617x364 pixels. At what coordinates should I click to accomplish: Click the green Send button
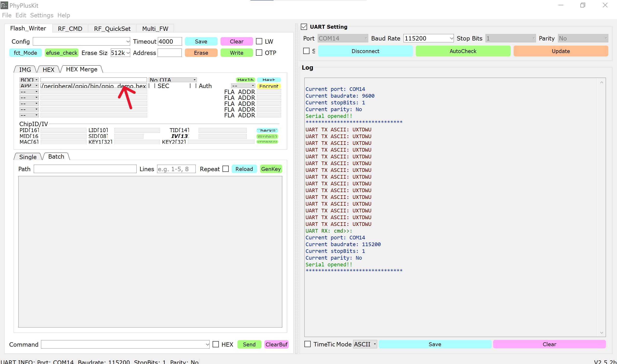(x=249, y=344)
